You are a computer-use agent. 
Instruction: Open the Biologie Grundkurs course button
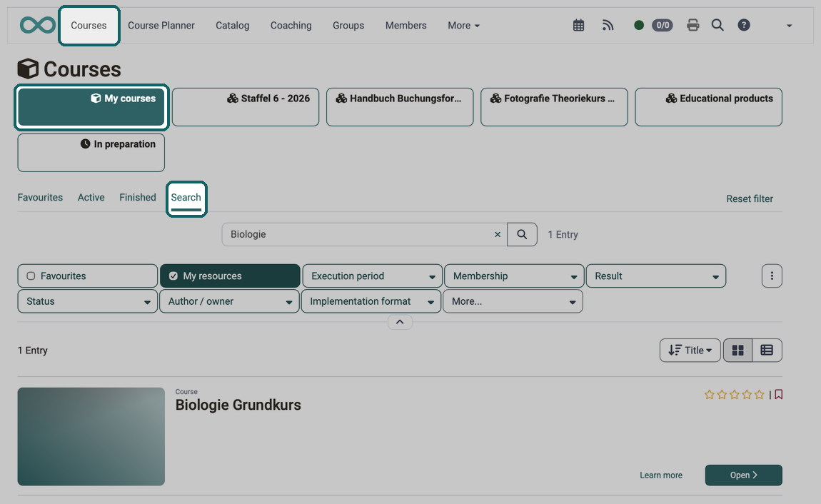(x=743, y=475)
